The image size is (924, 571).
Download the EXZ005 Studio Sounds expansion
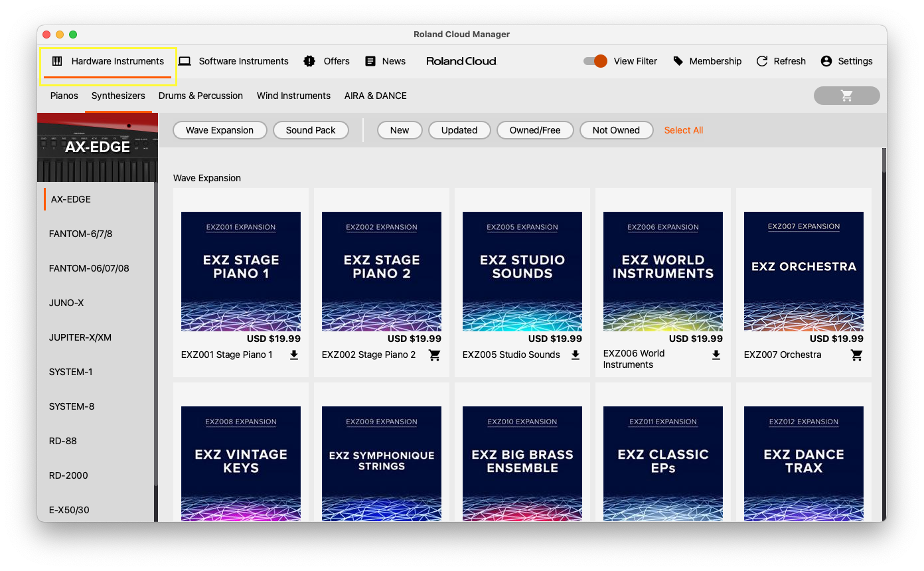pos(576,355)
